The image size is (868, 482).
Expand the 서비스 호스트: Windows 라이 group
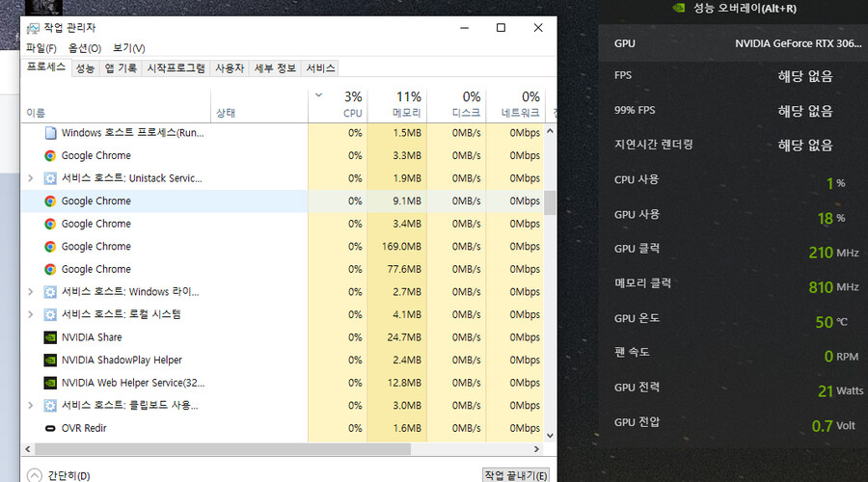pos(31,292)
